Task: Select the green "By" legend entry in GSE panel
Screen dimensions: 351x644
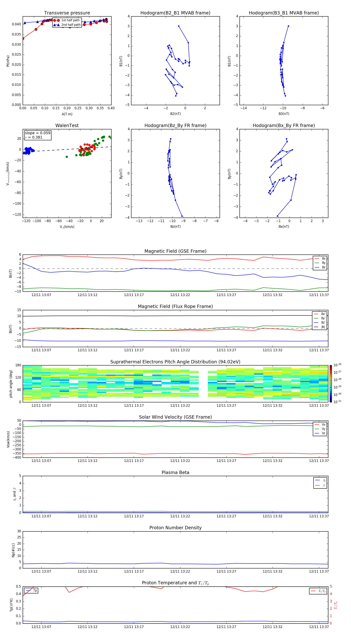Action: pos(320,263)
